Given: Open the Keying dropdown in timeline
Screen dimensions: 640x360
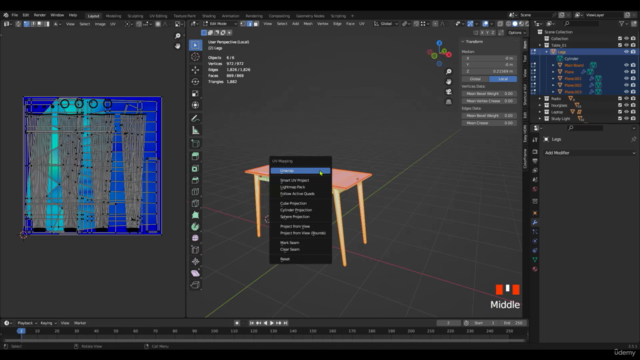Looking at the screenshot, I should point(48,323).
